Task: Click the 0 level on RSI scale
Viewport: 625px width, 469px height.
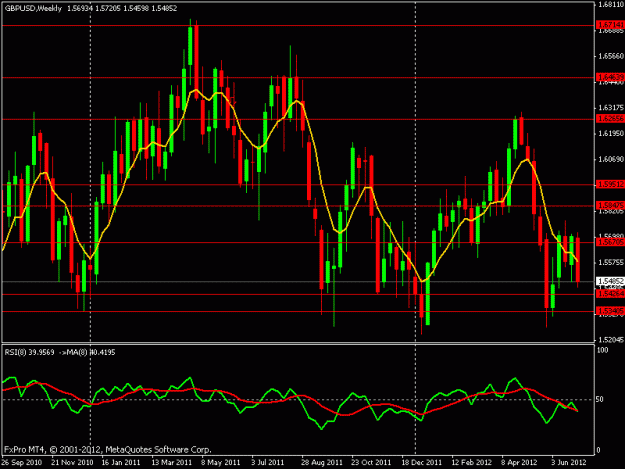Action: pyautogui.click(x=598, y=450)
